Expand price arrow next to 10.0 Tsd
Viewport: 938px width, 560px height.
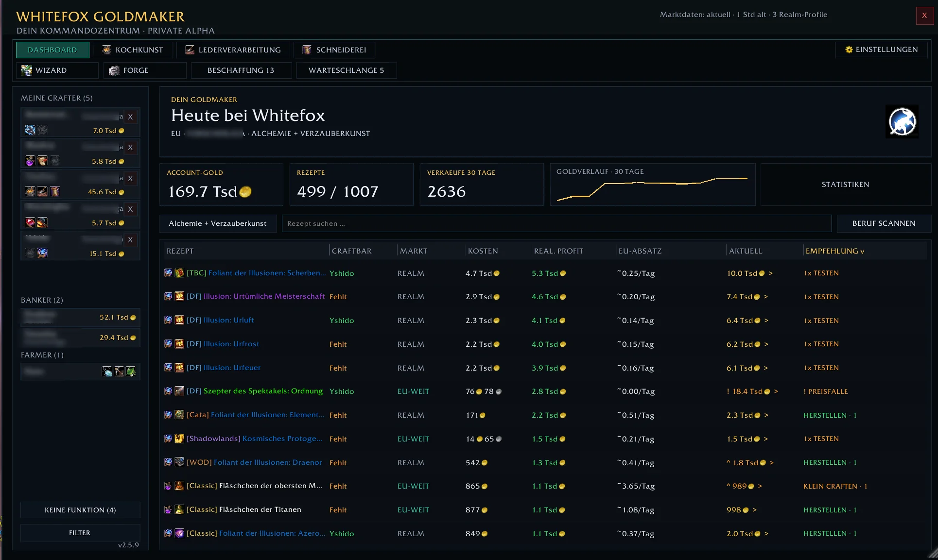point(771,273)
